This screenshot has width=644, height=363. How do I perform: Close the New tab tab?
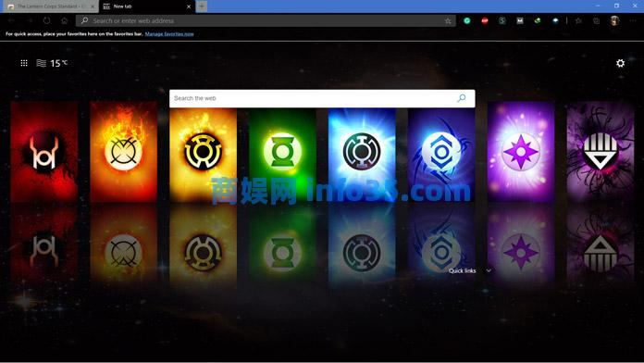(x=189, y=6)
